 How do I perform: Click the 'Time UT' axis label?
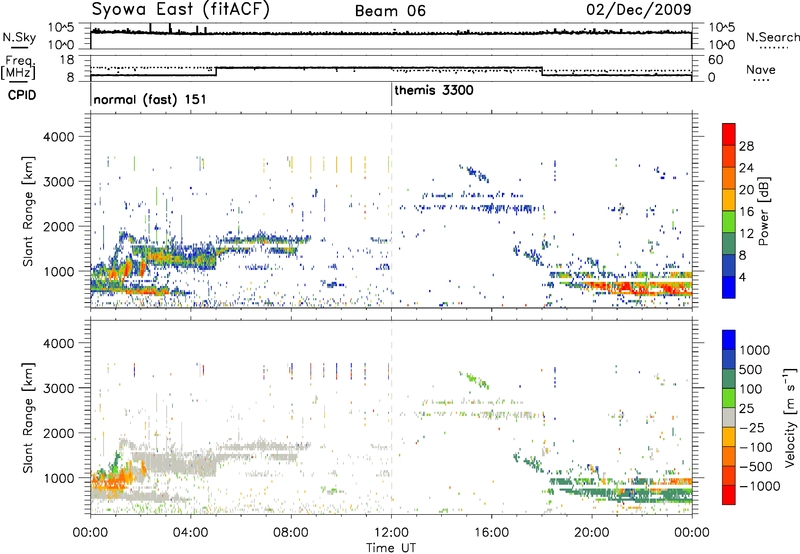click(x=391, y=548)
